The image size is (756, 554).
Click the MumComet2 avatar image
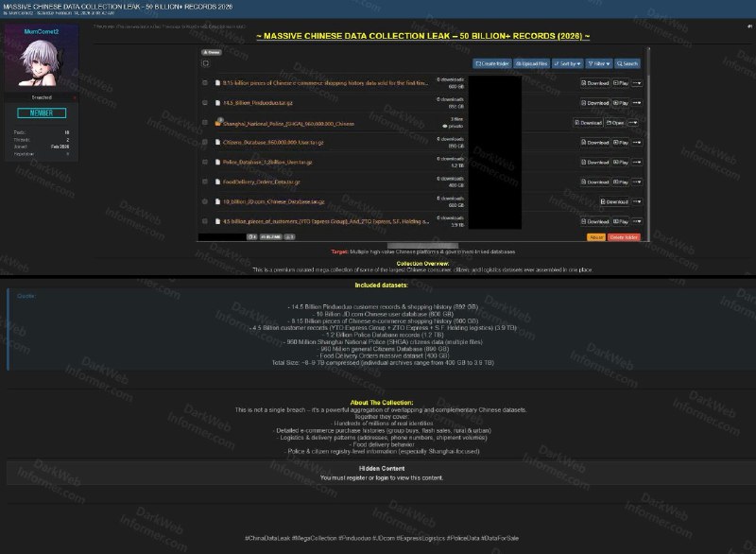(x=41, y=66)
